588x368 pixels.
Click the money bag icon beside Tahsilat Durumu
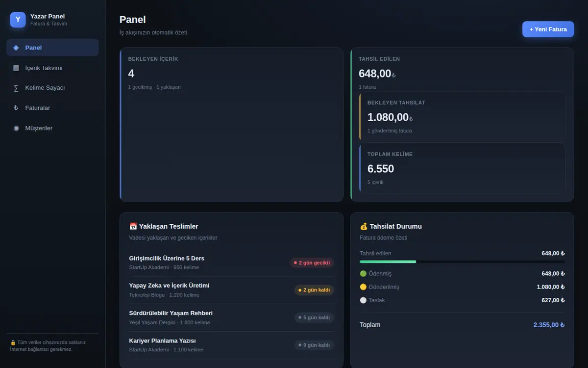[364, 226]
